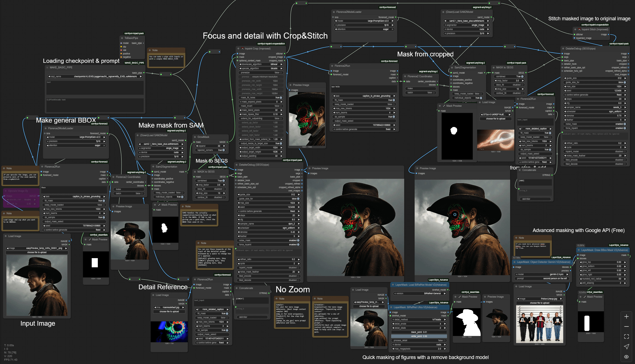Adjust the white_point slider
Image resolution: width=635 pixels, height=364 pixels.
419,336
